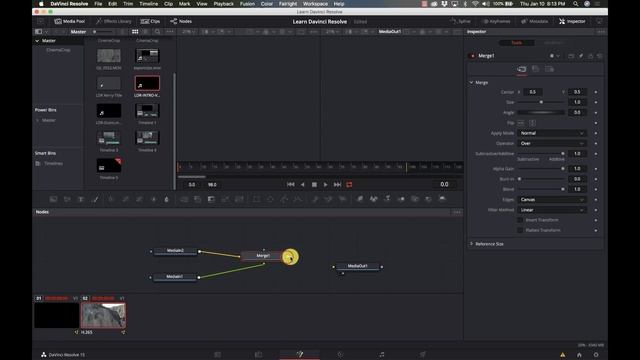This screenshot has height=360, width=640.
Task: Open the Playback menu
Action: [224, 4]
